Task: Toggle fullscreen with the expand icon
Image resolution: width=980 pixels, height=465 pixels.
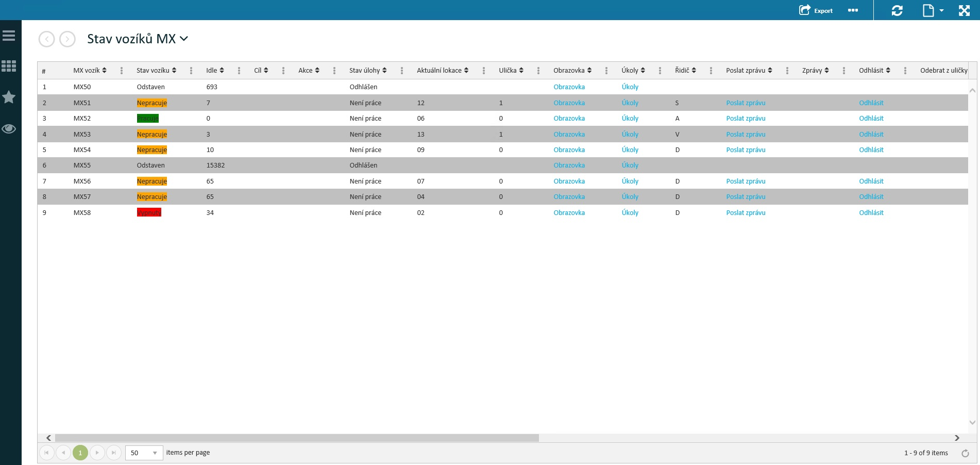Action: 964,10
